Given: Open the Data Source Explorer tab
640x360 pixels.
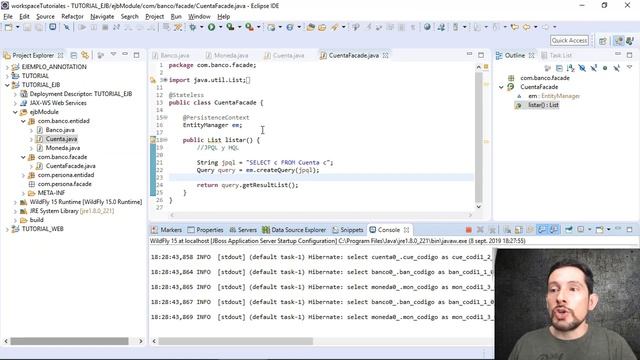Looking at the screenshot, I should (x=294, y=230).
